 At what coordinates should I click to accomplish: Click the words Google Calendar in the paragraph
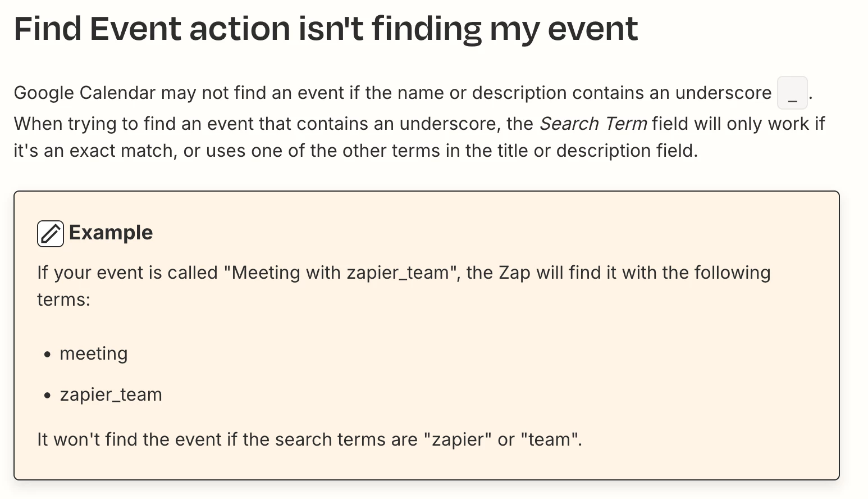coord(84,93)
